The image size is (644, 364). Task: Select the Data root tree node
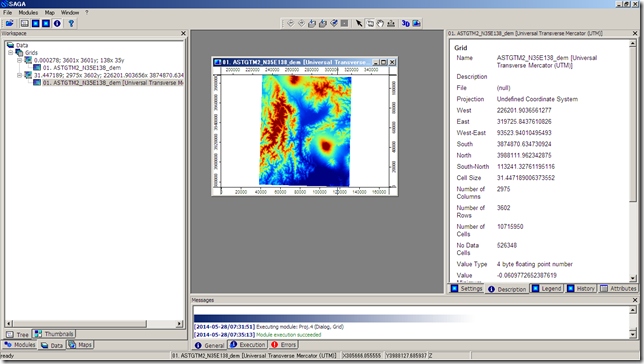pyautogui.click(x=22, y=45)
